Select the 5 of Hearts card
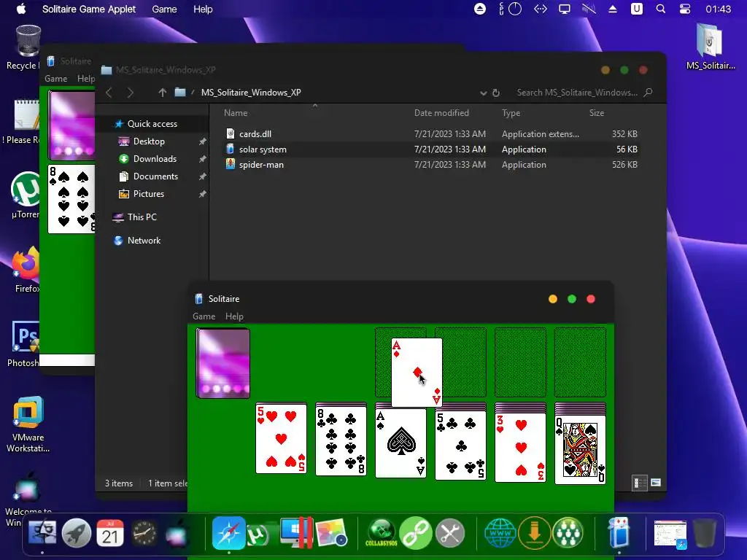This screenshot has width=747, height=560. click(281, 438)
